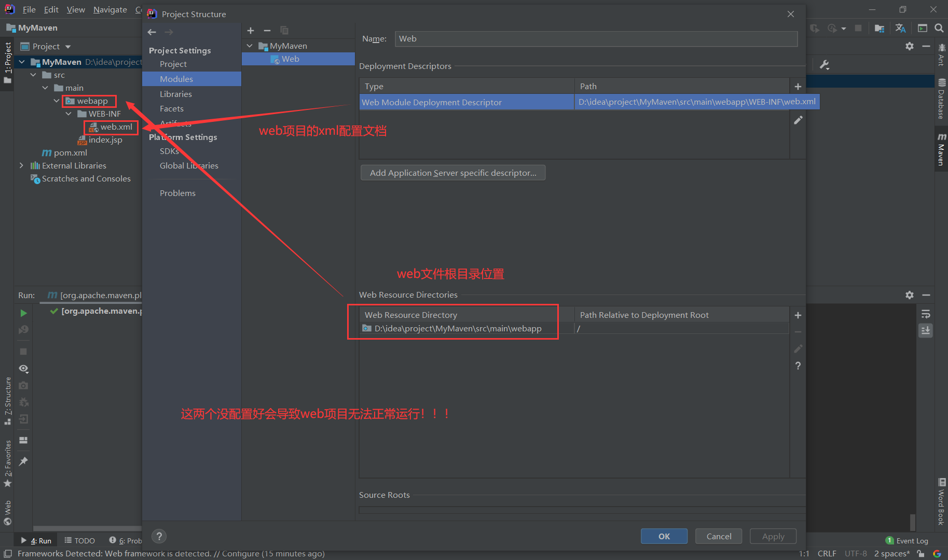
Task: Click the OK button
Action: click(664, 536)
